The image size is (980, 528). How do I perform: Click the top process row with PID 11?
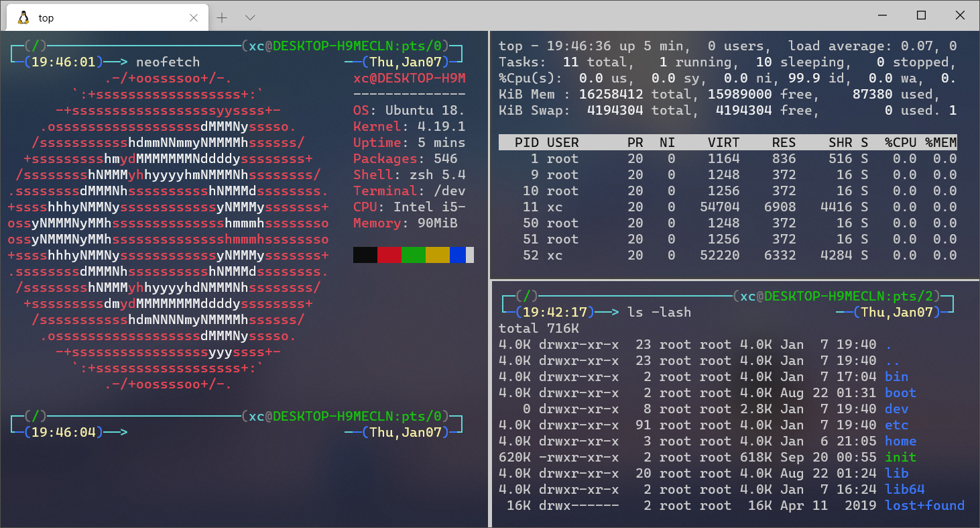click(x=728, y=207)
